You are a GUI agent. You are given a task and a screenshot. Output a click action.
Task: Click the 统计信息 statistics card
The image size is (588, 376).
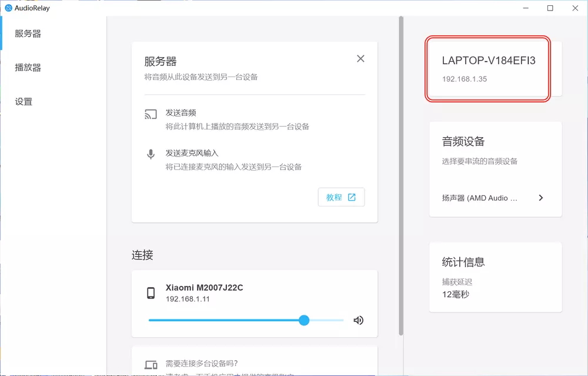(495, 277)
